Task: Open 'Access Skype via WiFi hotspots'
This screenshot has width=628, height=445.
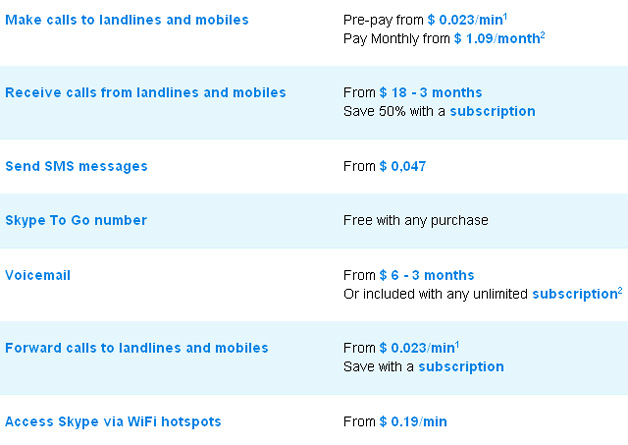Action: coord(113,421)
